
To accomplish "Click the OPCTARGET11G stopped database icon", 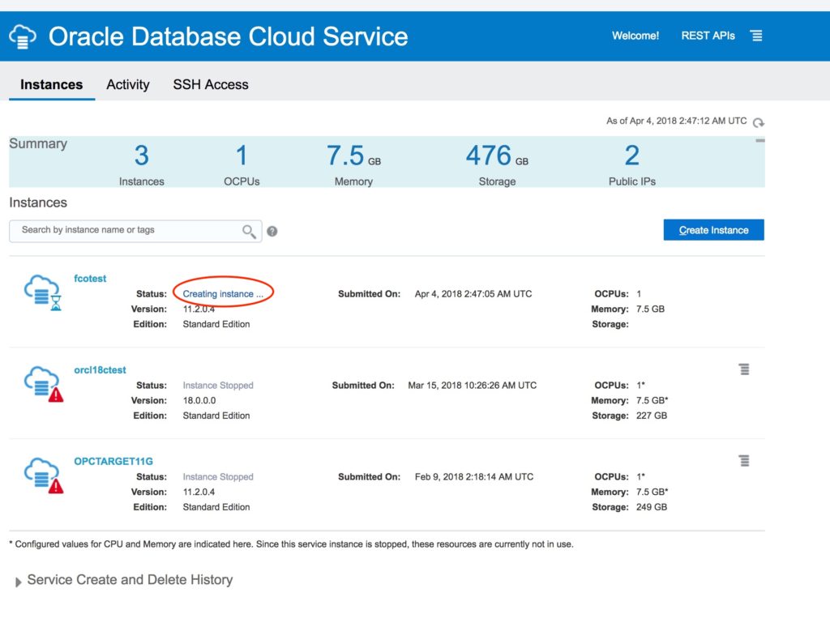I will [43, 475].
